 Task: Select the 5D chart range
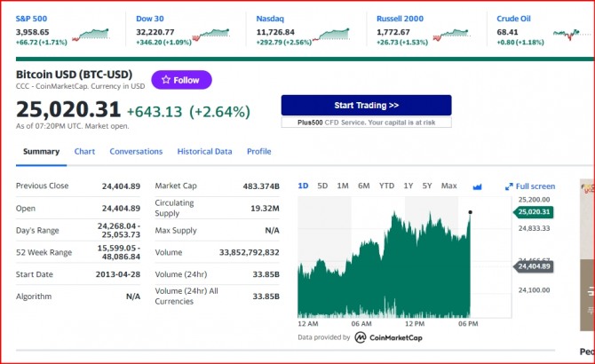(322, 186)
